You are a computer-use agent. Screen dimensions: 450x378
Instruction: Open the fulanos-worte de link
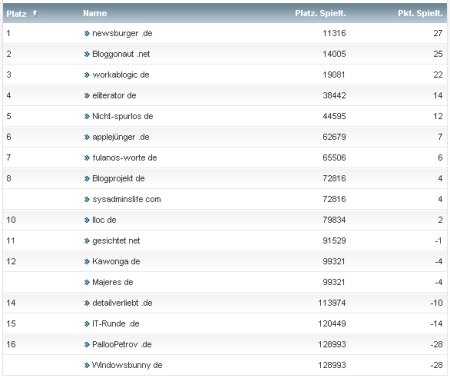[x=125, y=158]
